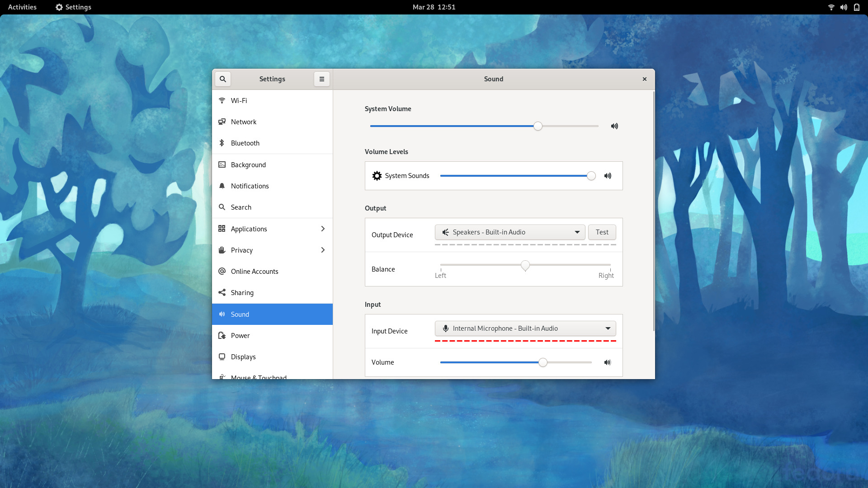This screenshot has height=488, width=868.
Task: Mute System Volume via speaker icon
Action: point(614,126)
